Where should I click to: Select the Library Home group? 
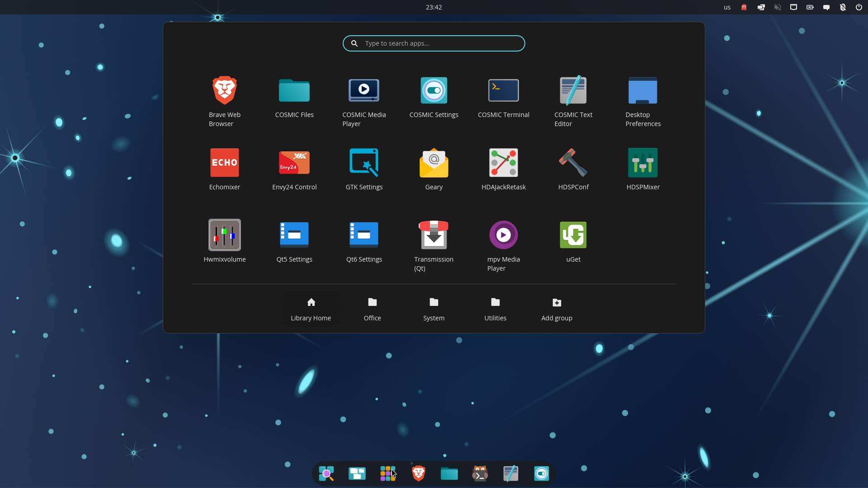311,310
